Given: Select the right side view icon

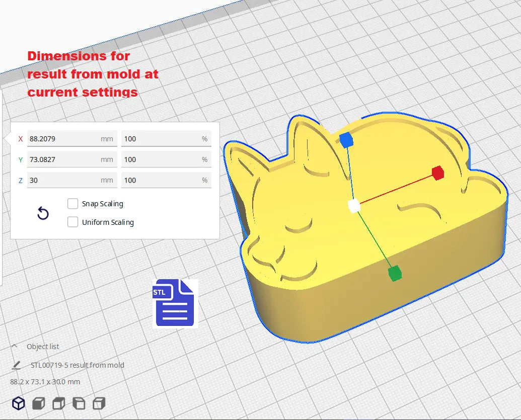Looking at the screenshot, I should point(99,403).
